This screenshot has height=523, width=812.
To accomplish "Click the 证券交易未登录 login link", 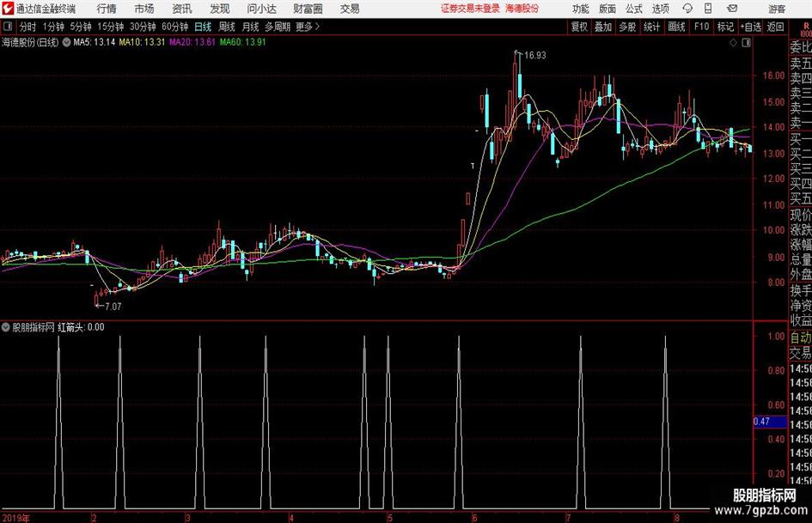I will [470, 9].
